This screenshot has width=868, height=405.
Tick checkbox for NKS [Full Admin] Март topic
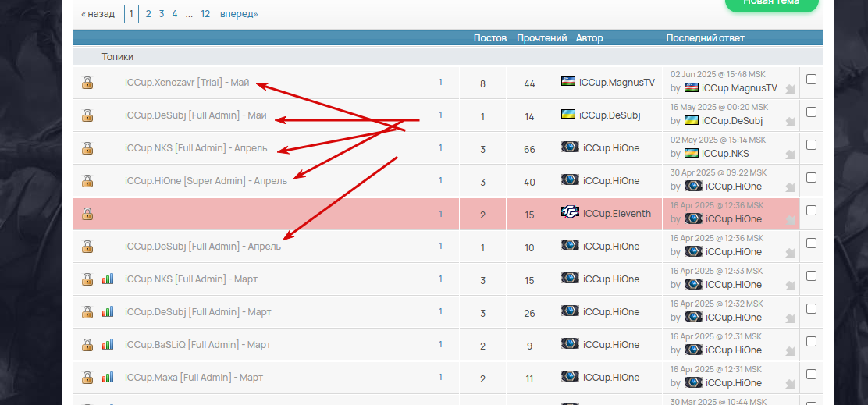pos(811,275)
